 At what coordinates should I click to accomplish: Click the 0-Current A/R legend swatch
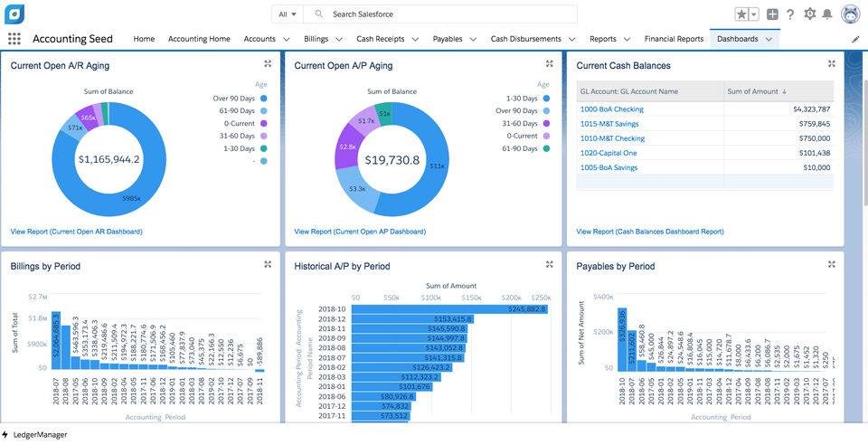[263, 123]
